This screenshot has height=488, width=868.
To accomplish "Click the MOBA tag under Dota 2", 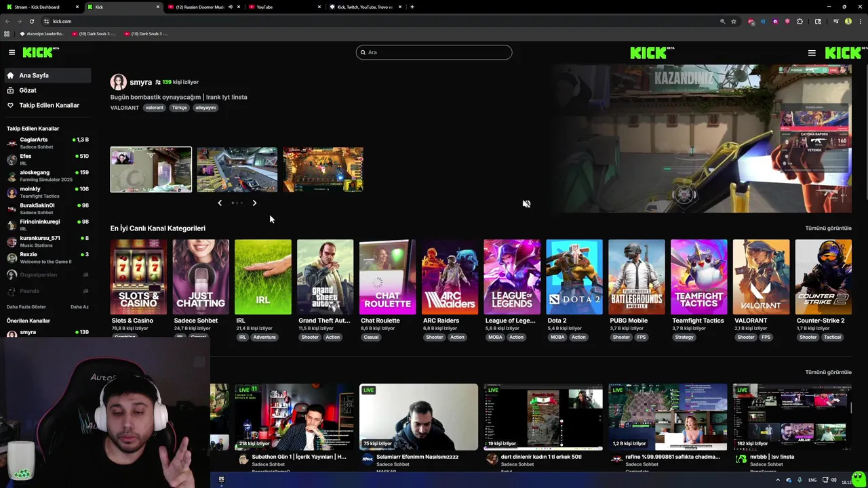I will (557, 337).
